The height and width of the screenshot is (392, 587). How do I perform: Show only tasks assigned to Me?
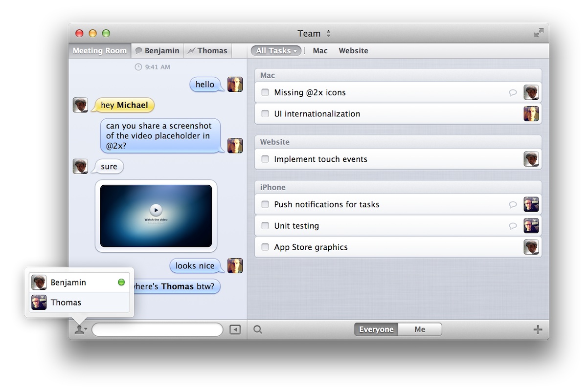420,330
